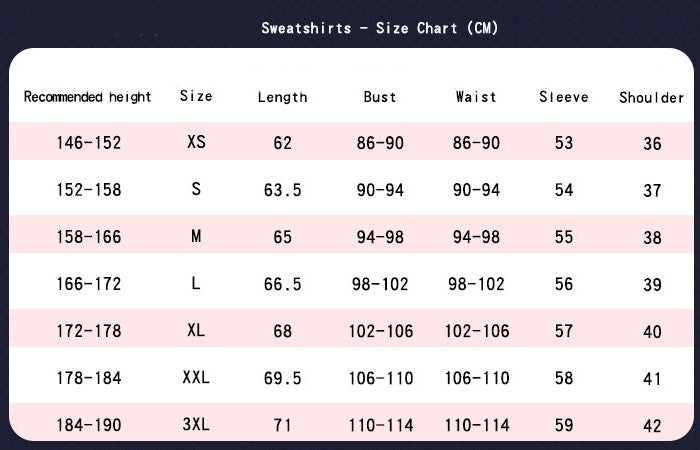Image resolution: width=700 pixels, height=450 pixels.
Task: Select the XS size cell
Action: pos(196,142)
